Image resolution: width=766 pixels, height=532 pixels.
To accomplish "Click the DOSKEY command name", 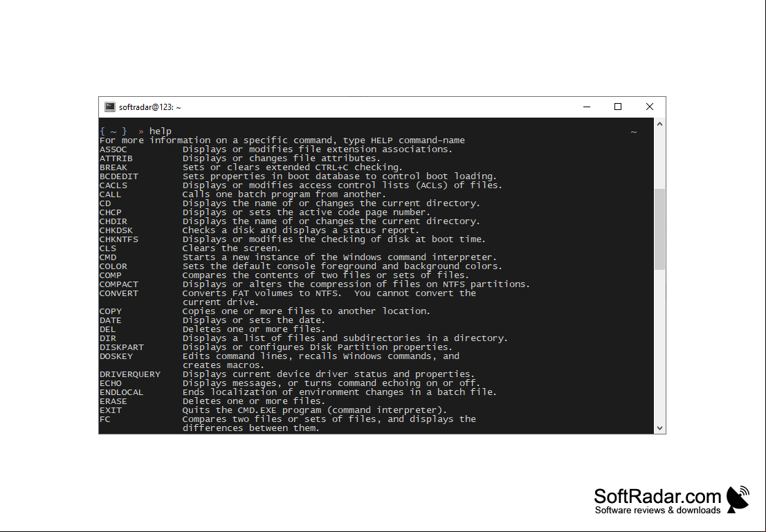I will coord(116,356).
